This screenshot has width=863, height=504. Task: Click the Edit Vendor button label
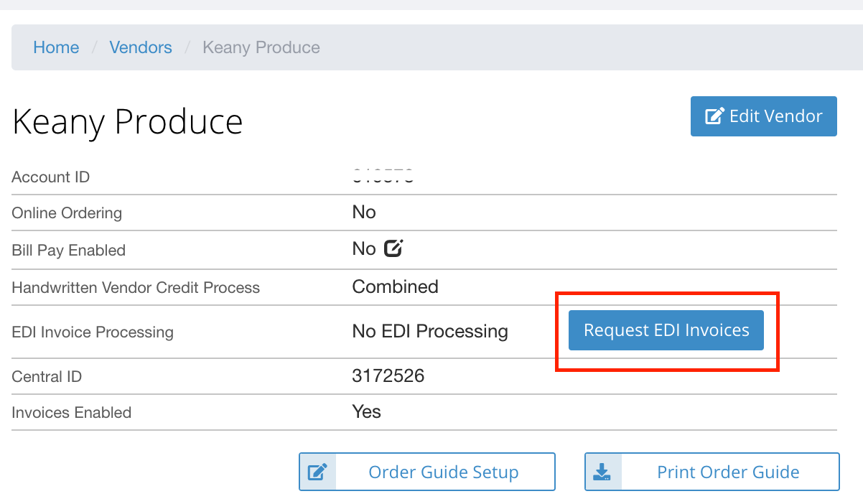776,116
